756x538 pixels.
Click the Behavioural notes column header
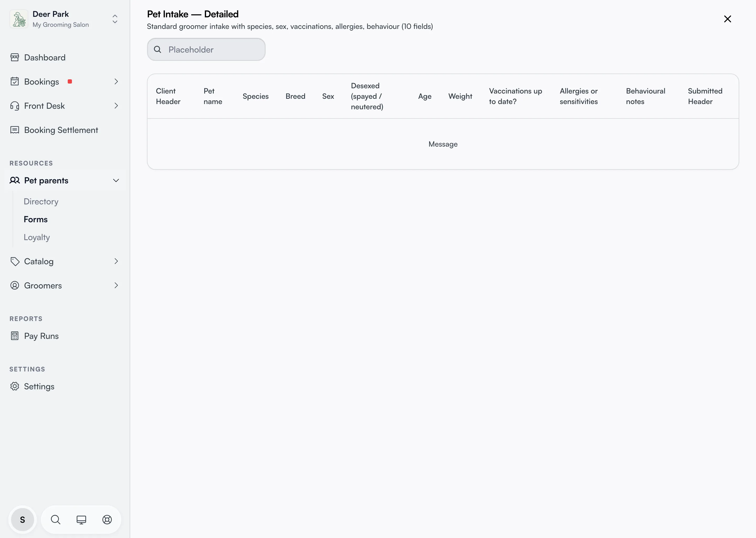645,96
